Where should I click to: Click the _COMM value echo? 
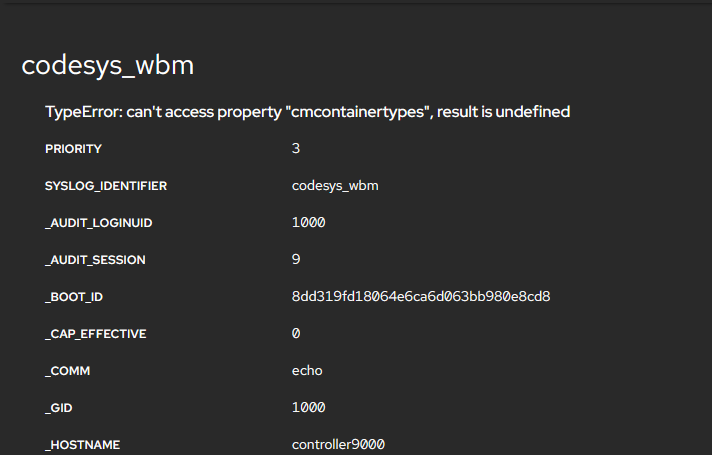[x=307, y=371]
